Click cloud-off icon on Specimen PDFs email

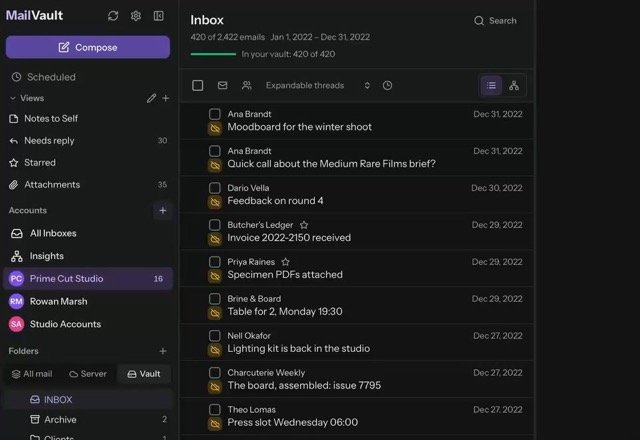215,276
